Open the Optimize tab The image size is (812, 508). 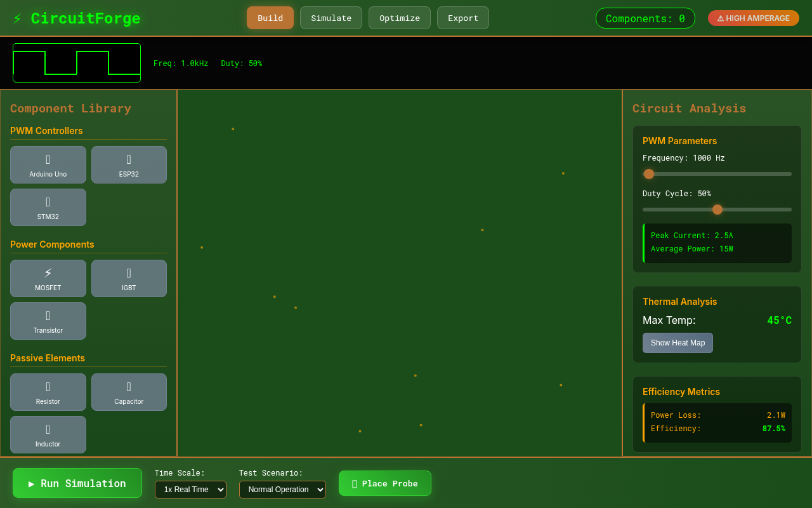[399, 18]
